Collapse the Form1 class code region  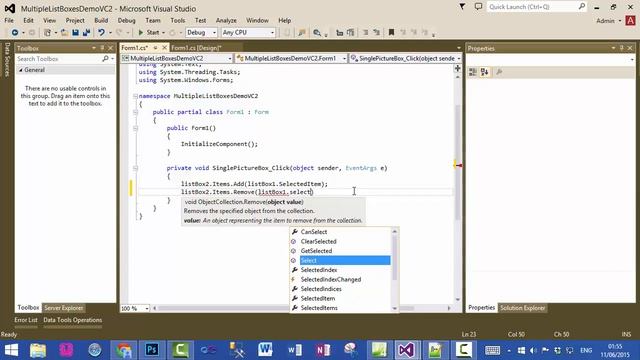(x=135, y=112)
